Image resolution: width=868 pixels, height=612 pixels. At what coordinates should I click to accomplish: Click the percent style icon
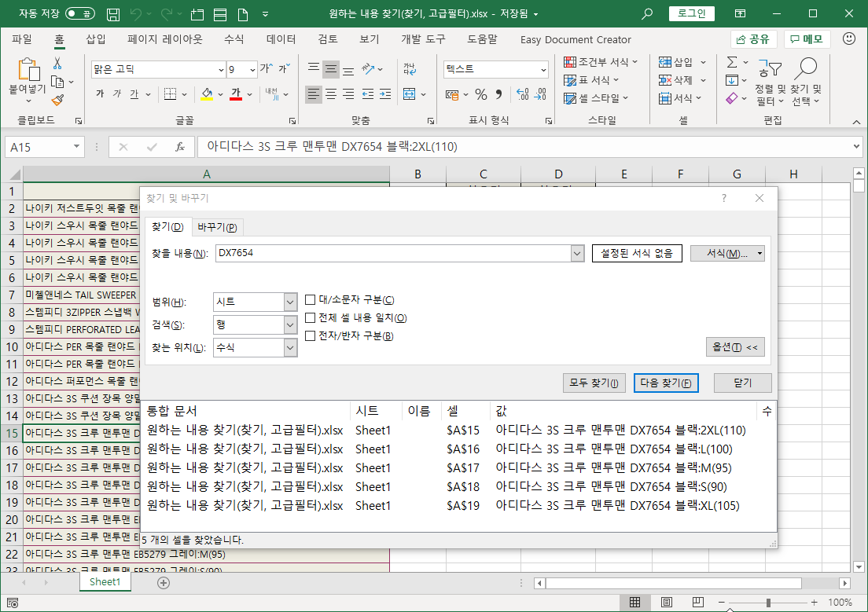point(481,94)
